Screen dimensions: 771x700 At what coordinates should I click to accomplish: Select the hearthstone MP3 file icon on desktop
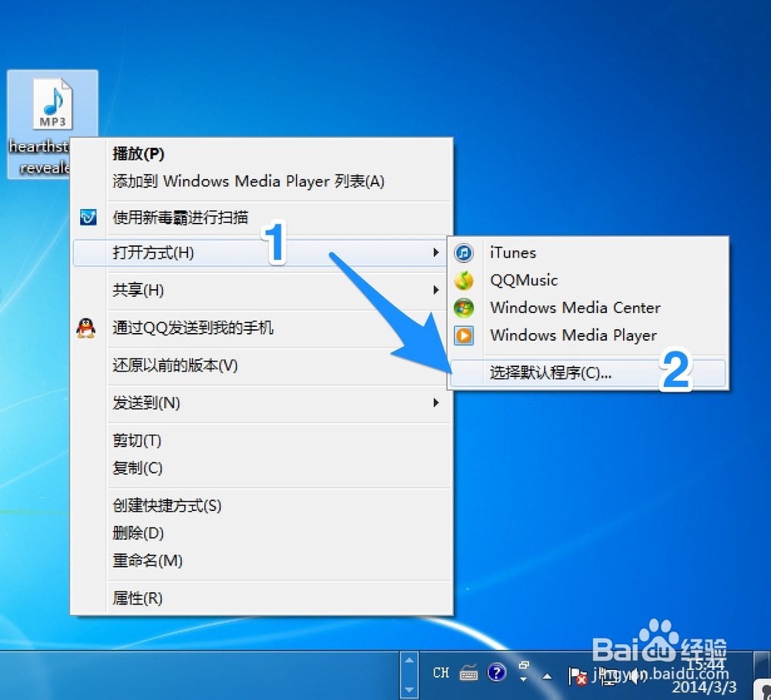coord(52,104)
